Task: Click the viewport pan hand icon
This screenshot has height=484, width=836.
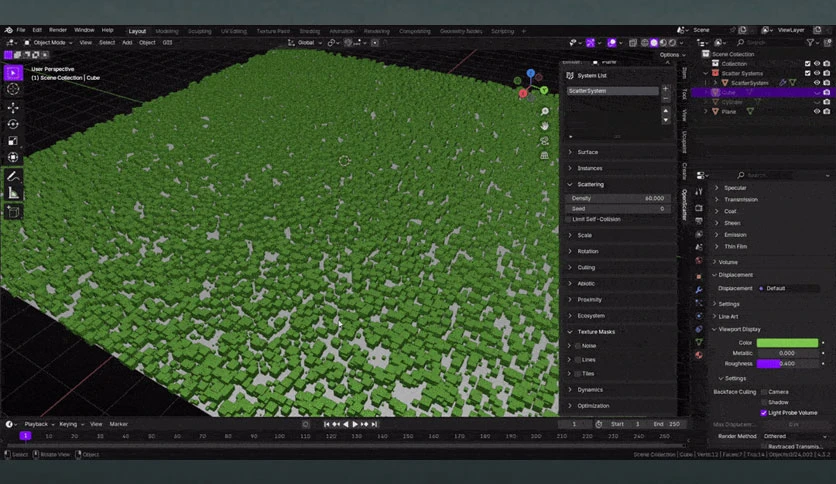Action: (x=544, y=126)
